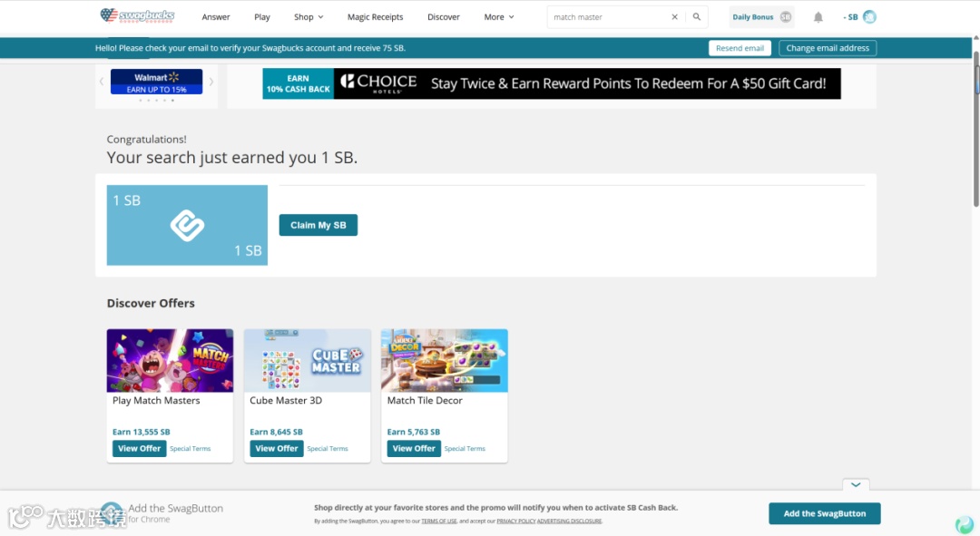Image resolution: width=980 pixels, height=536 pixels.
Task: Open Special Terms for Cube Master 3D
Action: (328, 449)
